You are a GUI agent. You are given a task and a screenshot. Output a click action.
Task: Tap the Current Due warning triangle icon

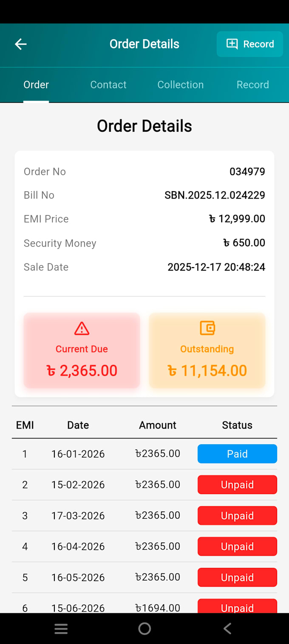click(82, 328)
